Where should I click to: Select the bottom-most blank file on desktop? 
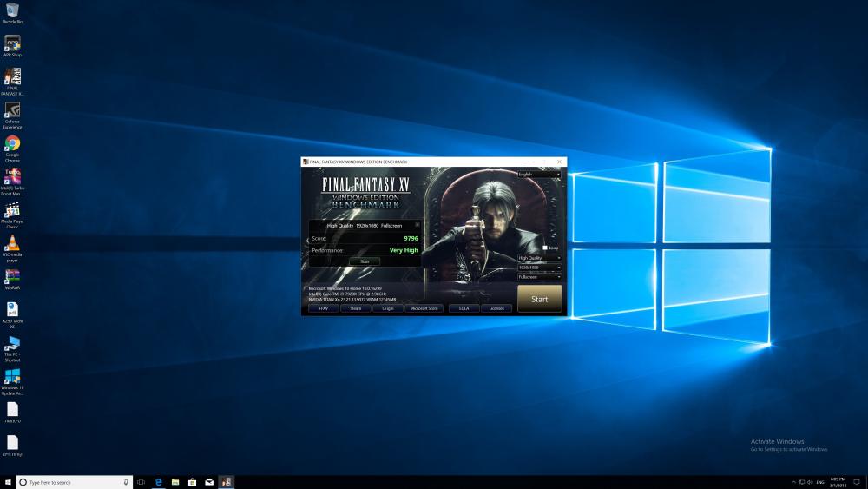(12, 446)
